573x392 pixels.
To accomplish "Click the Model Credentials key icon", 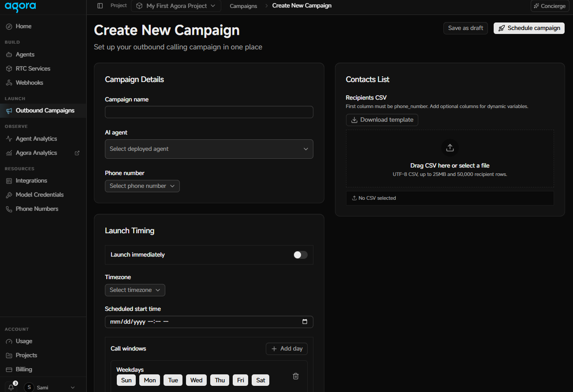I will 9,195.
